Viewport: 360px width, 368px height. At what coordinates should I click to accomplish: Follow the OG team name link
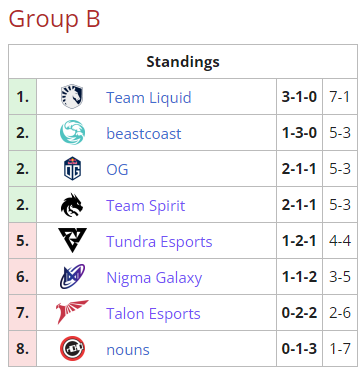pyautogui.click(x=117, y=169)
